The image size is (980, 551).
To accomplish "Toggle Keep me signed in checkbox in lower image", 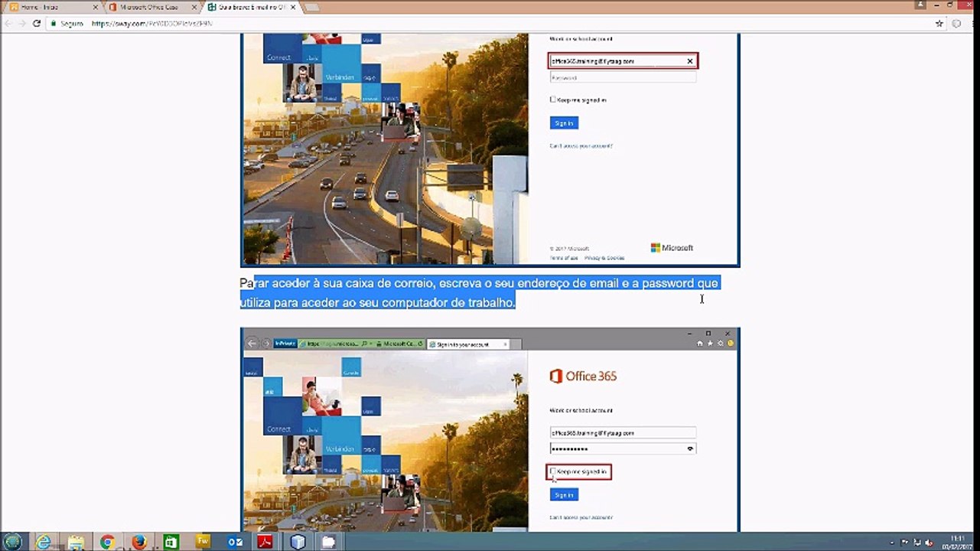I will [553, 471].
